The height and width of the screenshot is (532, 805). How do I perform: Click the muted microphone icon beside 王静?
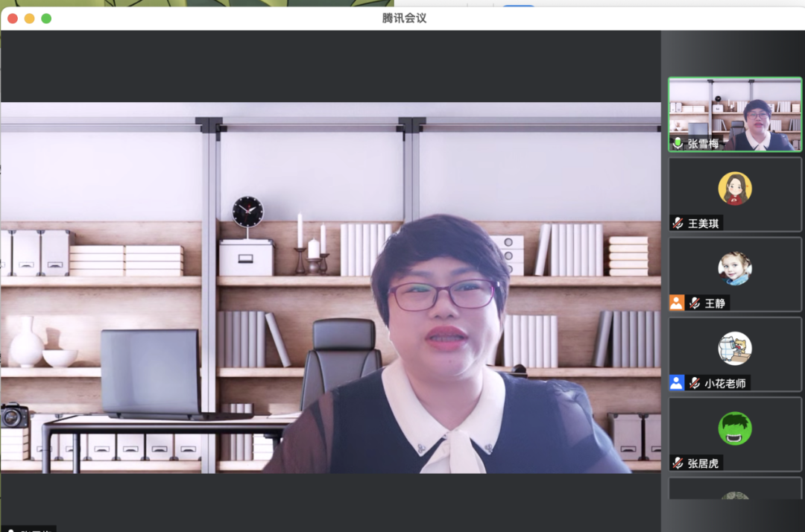point(695,303)
